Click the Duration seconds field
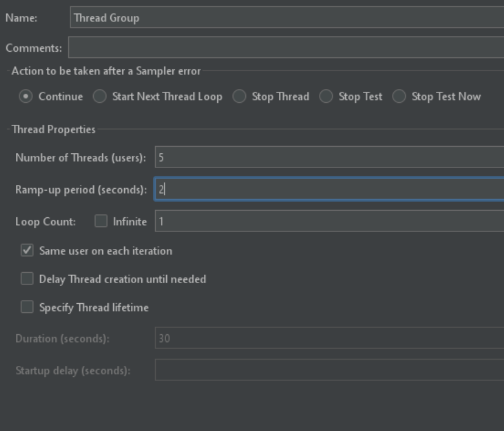This screenshot has width=504, height=431. [x=329, y=338]
